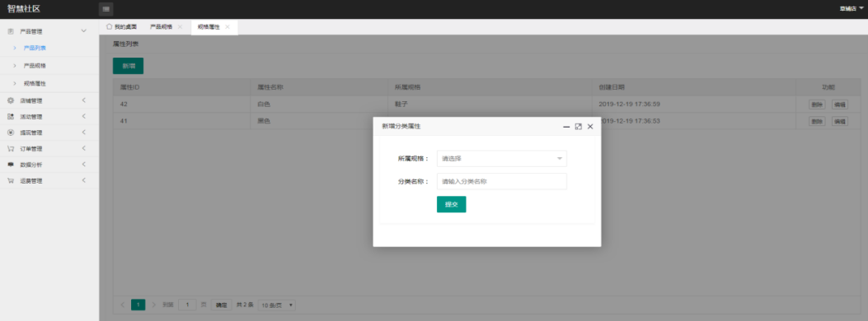This screenshot has width=868, height=321.
Task: Click the 数据分析 monitor icon
Action: pyautogui.click(x=11, y=165)
